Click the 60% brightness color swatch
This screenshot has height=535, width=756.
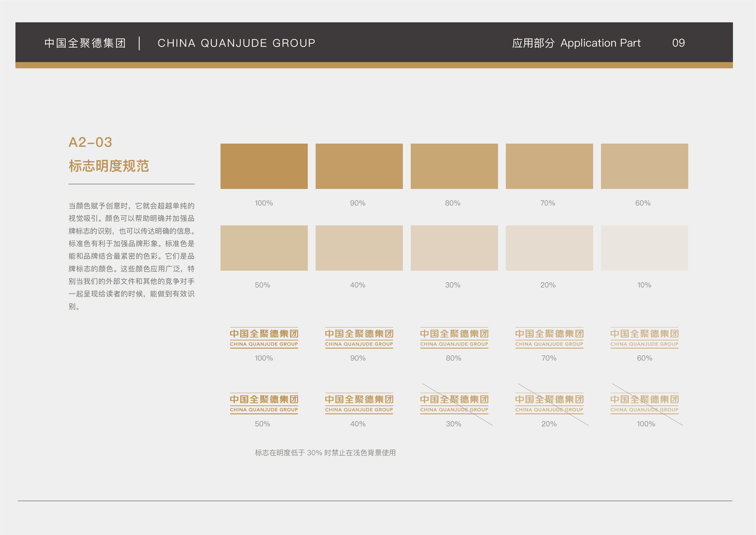(x=645, y=166)
